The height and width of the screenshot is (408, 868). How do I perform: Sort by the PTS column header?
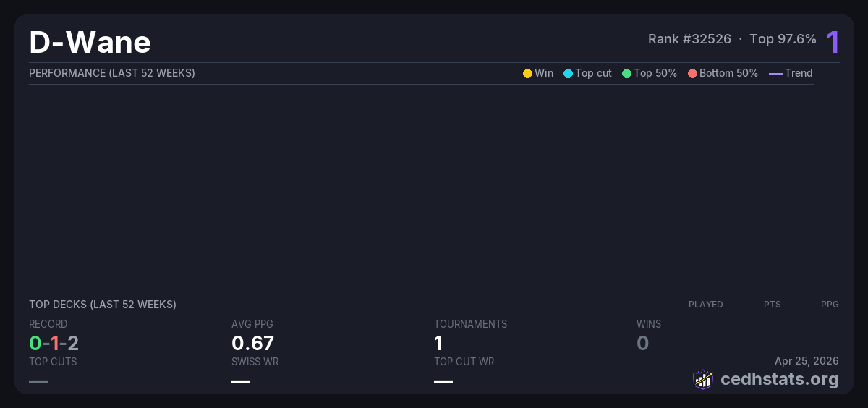[772, 305]
